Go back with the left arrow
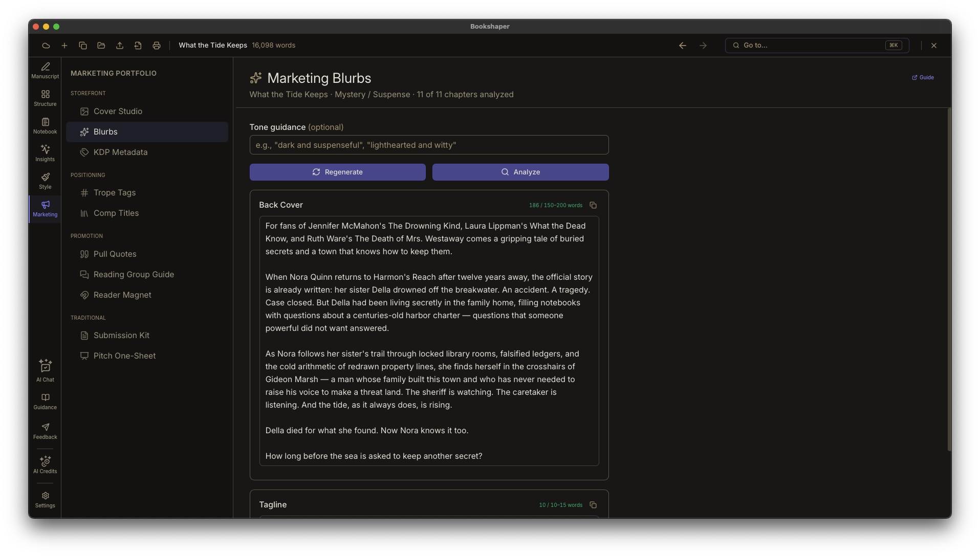The height and width of the screenshot is (556, 980). [x=683, y=46]
